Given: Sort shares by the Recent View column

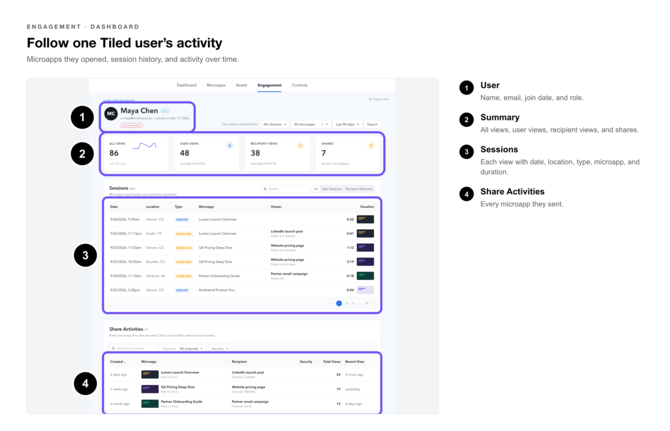Looking at the screenshot, I should point(355,362).
